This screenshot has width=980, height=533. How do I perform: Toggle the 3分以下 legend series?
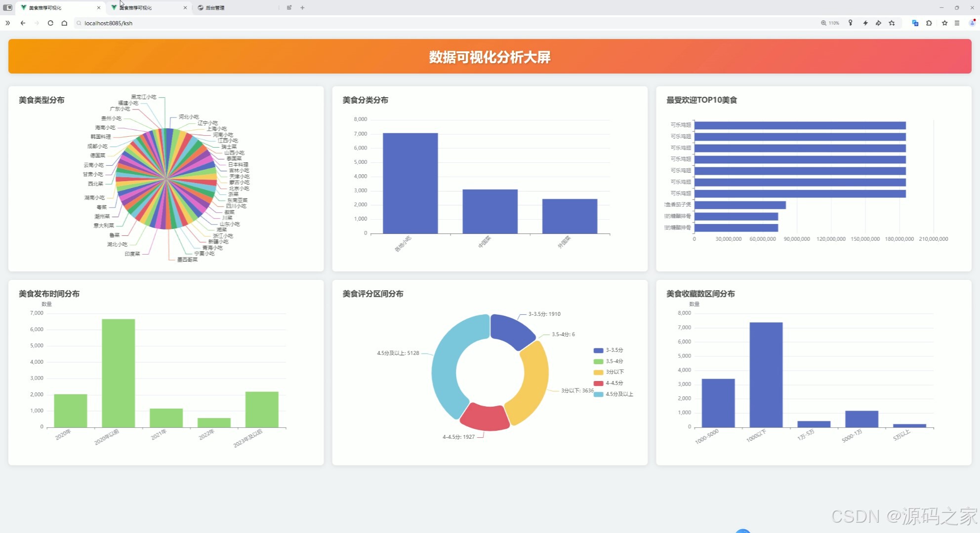coord(614,372)
